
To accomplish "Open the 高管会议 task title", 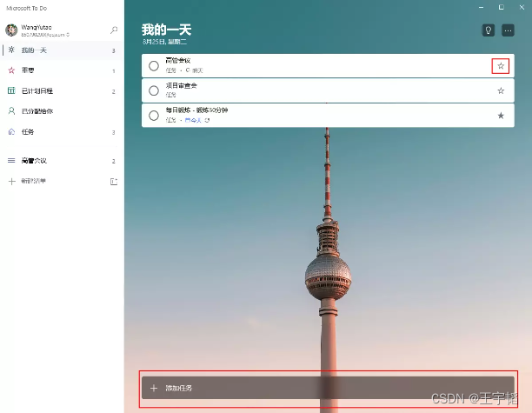I will (x=178, y=61).
